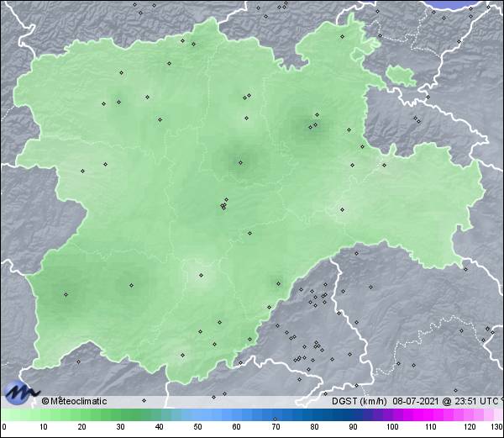Select the 30 label under the color scale
The image size is (504, 438).
[x=120, y=427]
